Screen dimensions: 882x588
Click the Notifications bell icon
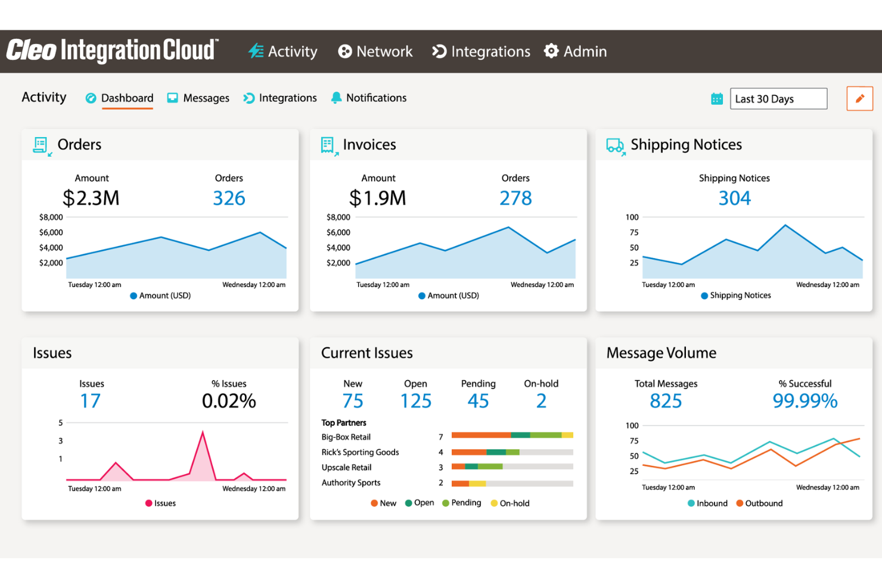point(336,98)
